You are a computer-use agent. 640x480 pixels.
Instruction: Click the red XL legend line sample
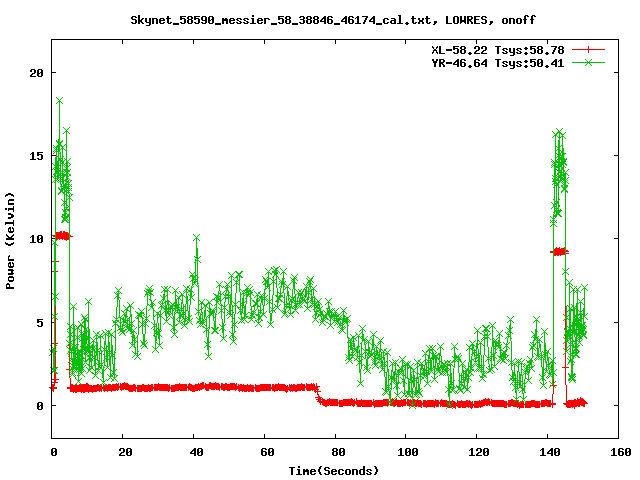[x=588, y=50]
